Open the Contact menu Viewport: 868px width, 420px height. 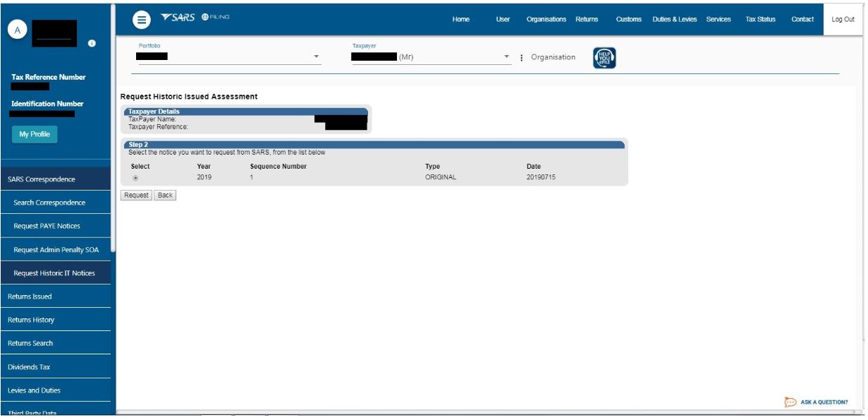(x=802, y=20)
